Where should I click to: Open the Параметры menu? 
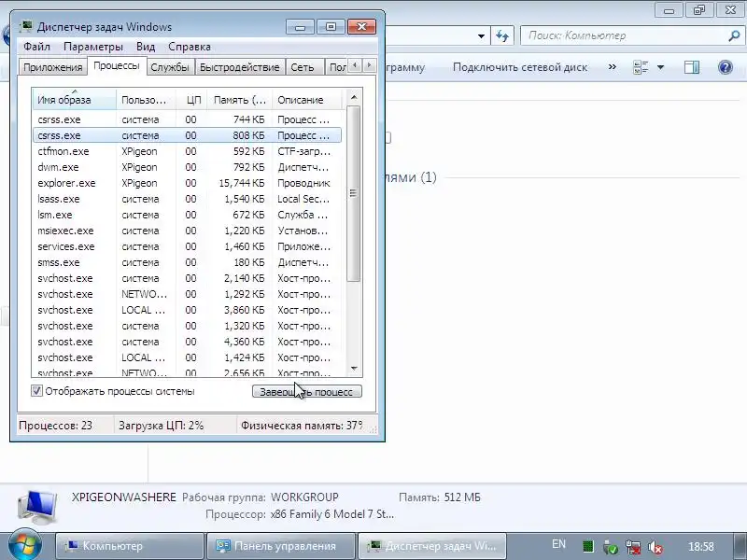92,47
